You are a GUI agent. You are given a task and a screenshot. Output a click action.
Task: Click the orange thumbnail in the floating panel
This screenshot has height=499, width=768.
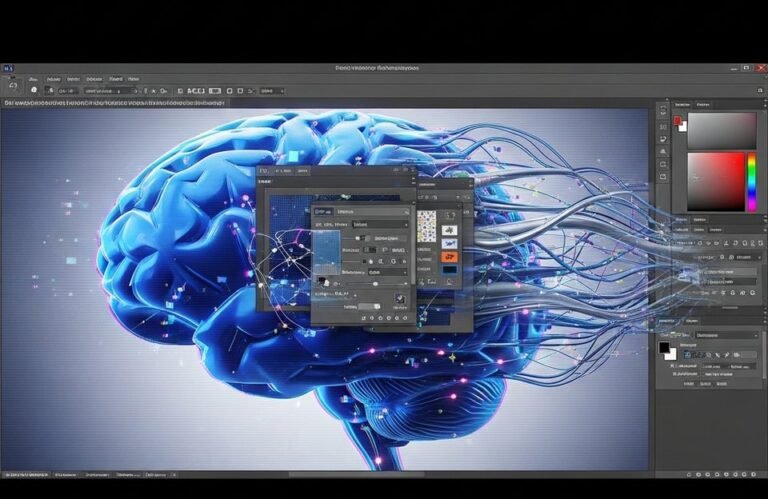click(449, 257)
